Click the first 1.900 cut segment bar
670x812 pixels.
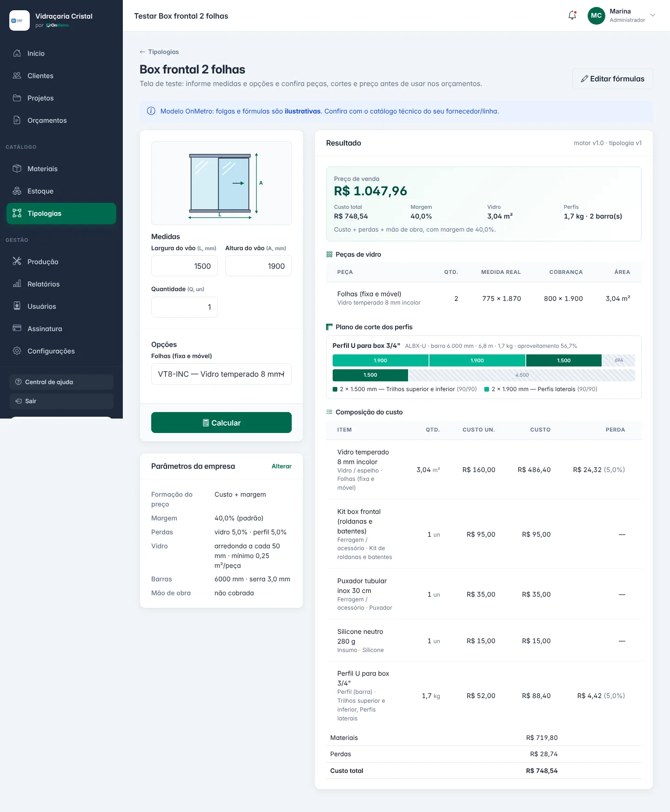(381, 360)
